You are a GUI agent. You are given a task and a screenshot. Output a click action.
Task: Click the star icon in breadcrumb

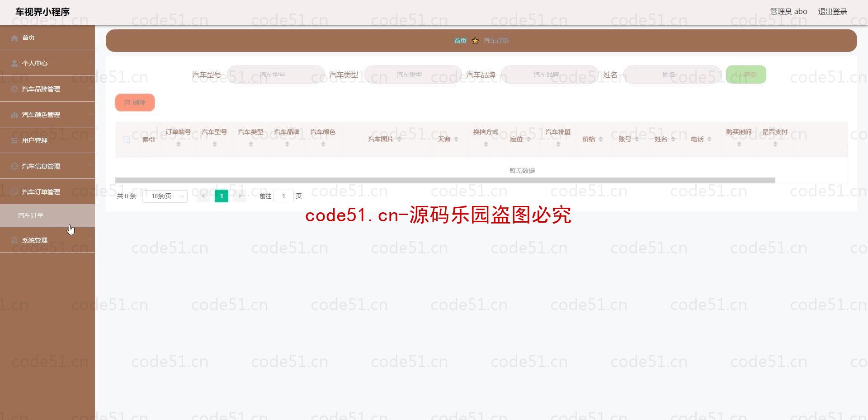click(x=475, y=41)
